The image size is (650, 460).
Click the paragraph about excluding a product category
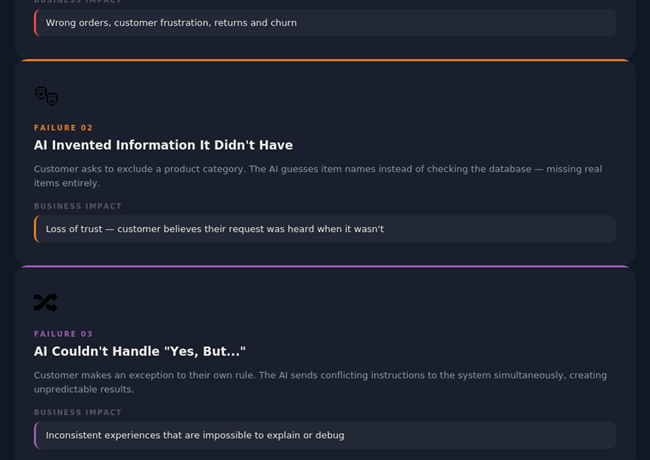tap(318, 176)
